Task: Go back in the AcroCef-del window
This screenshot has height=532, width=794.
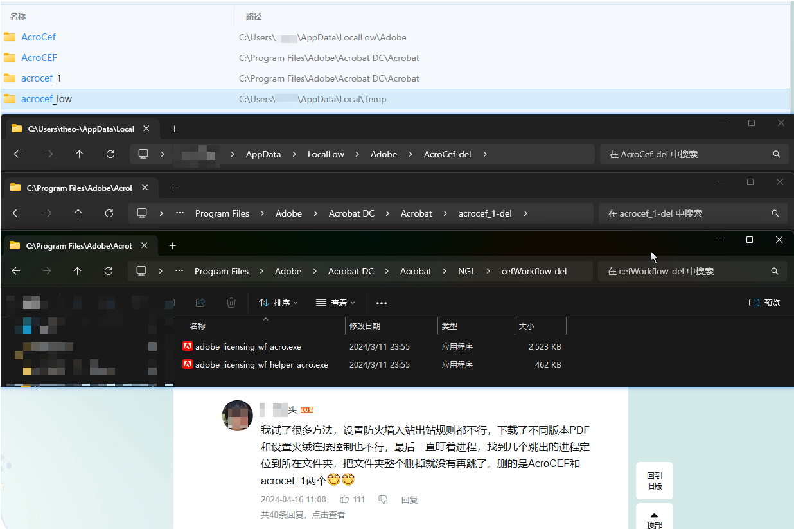Action: (18, 154)
